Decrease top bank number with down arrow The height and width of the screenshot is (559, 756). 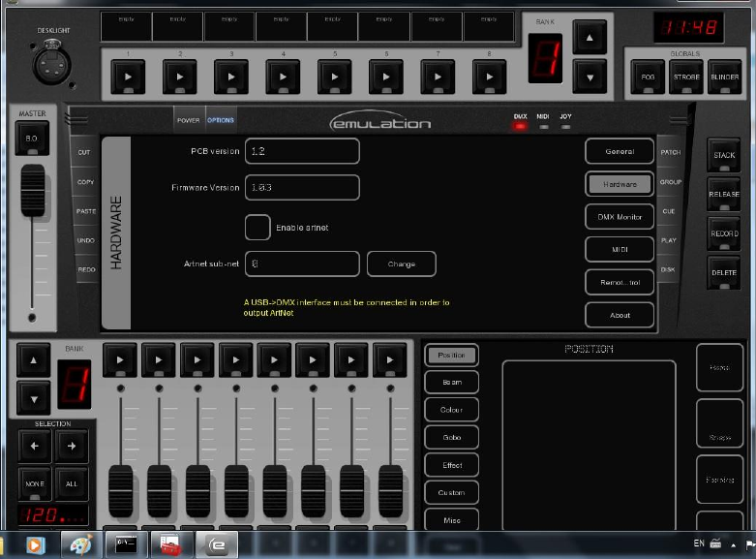click(x=590, y=76)
